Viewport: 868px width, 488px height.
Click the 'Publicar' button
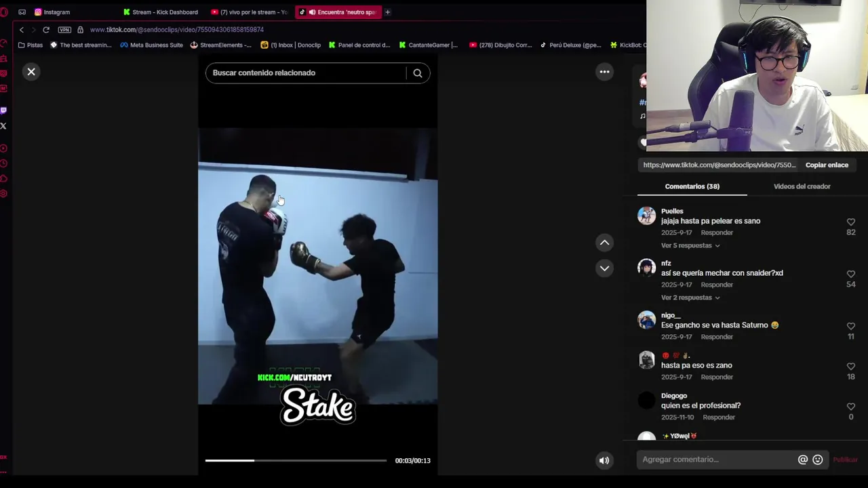845,460
